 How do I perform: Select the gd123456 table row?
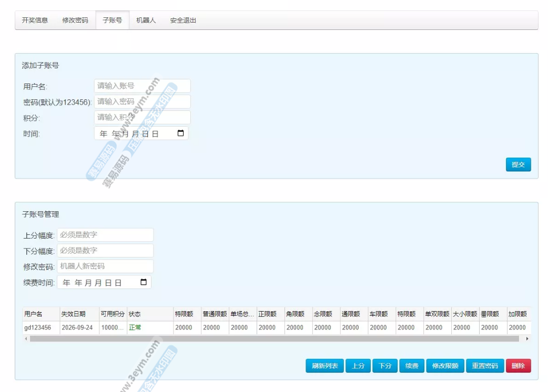tap(38, 327)
